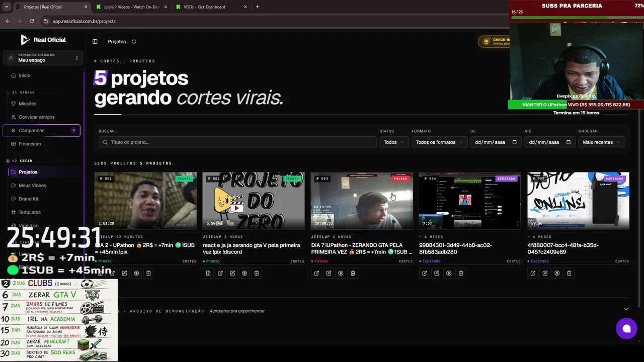Open Campanhas in the sidebar
Screen dimensions: 644x362
pos(41,131)
